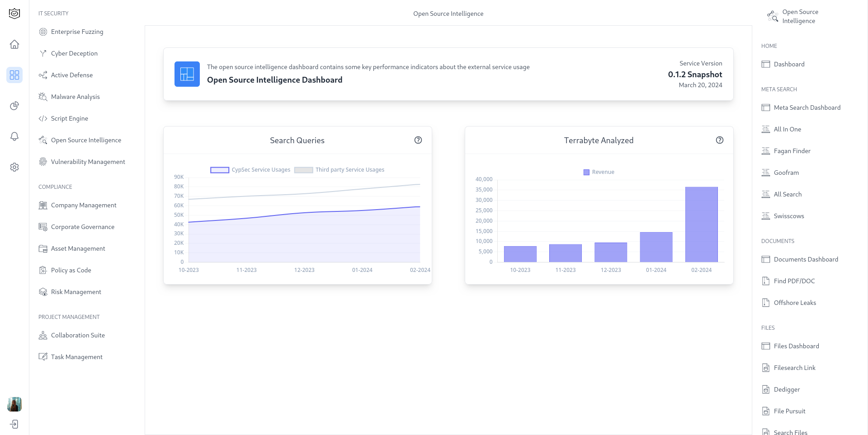This screenshot has width=868, height=435.
Task: Open Vulnerability Management in the sidebar menu
Action: pos(88,161)
